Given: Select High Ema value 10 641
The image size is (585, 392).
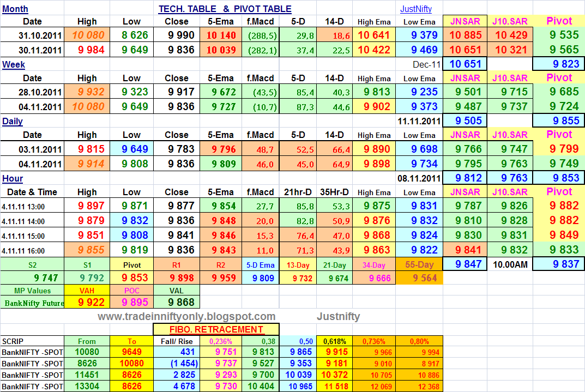Looking at the screenshot, I should (374, 35).
